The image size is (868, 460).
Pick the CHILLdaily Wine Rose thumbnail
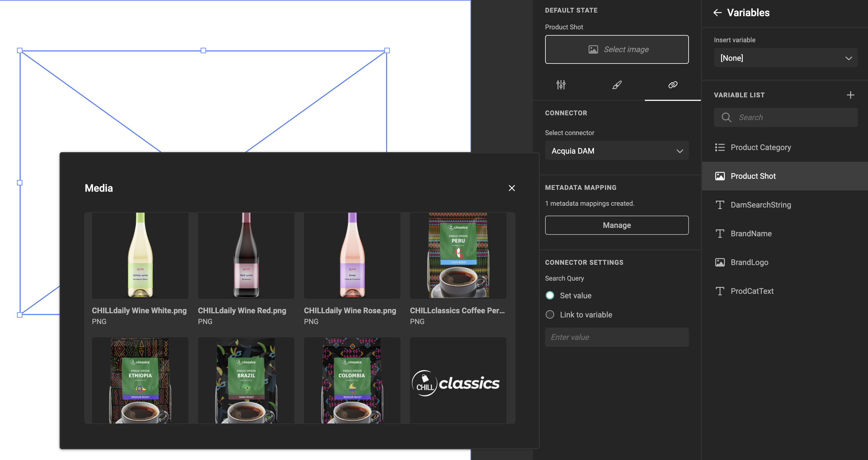pyautogui.click(x=352, y=255)
